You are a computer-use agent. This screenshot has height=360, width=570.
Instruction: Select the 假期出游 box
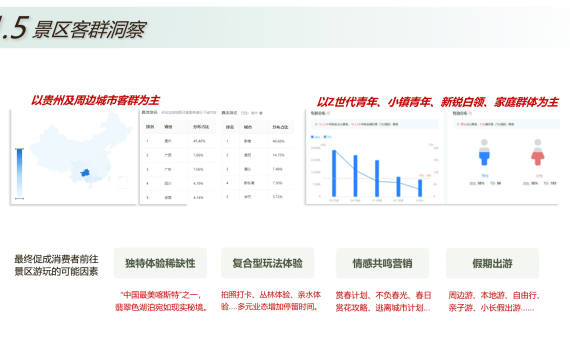point(492,263)
